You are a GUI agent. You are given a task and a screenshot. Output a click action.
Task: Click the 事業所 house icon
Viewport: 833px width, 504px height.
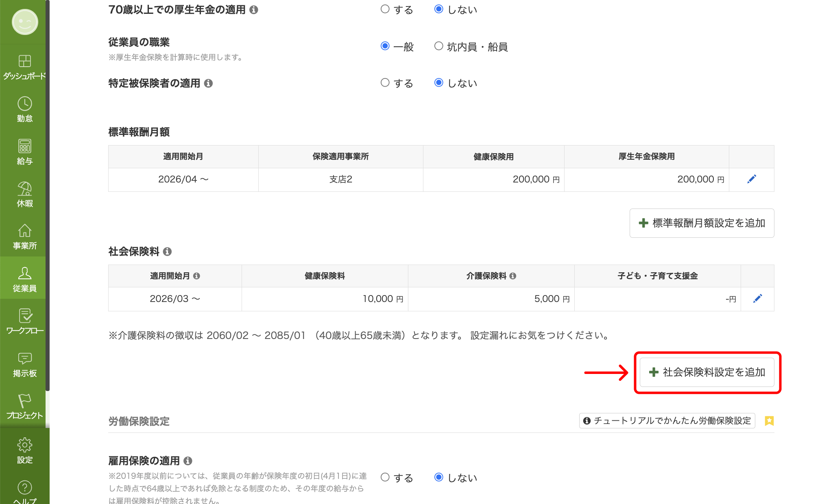pos(24,231)
